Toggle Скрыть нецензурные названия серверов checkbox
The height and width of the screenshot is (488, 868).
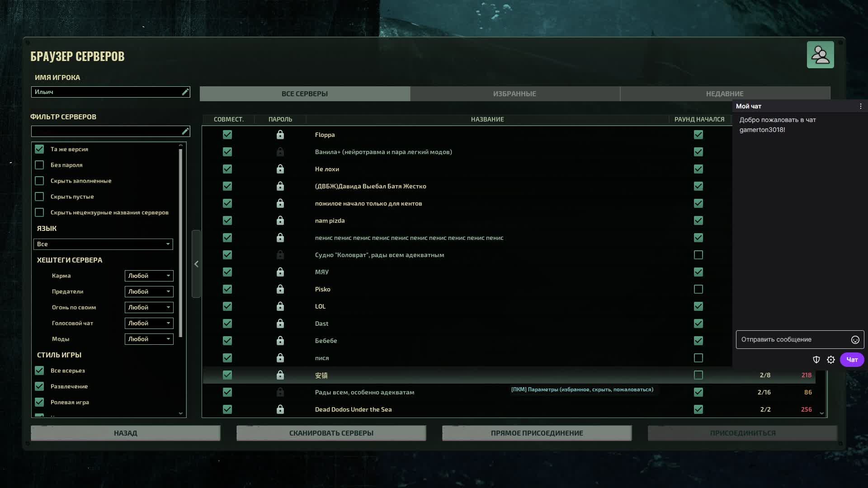click(x=39, y=212)
